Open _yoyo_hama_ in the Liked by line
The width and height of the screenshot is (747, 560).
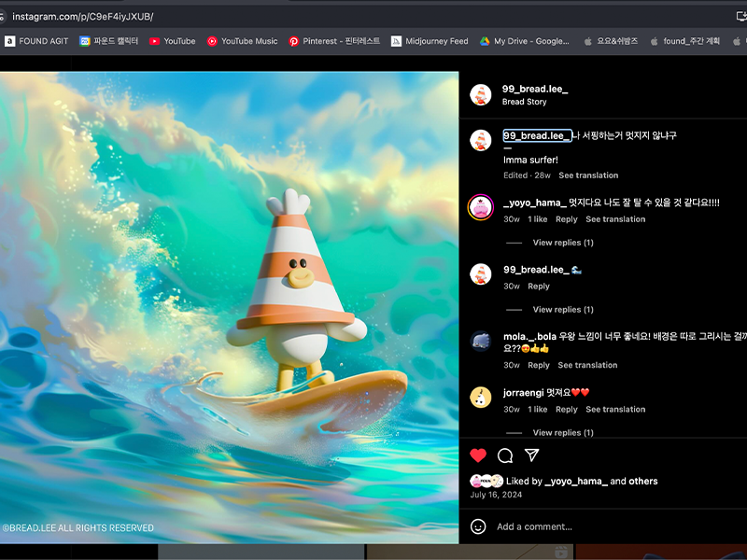point(575,482)
